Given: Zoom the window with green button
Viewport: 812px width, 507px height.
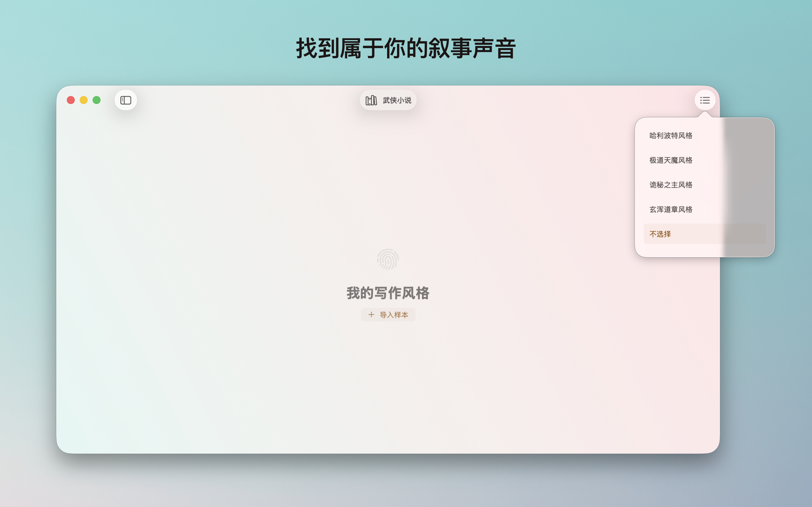Looking at the screenshot, I should click(97, 100).
